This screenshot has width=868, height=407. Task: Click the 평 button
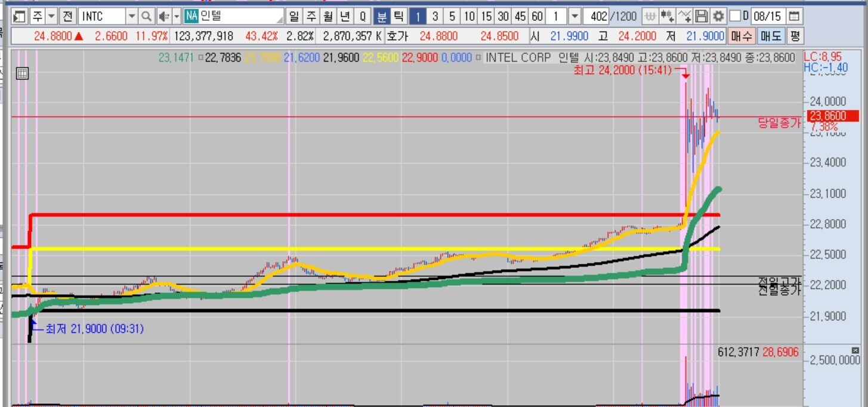794,36
